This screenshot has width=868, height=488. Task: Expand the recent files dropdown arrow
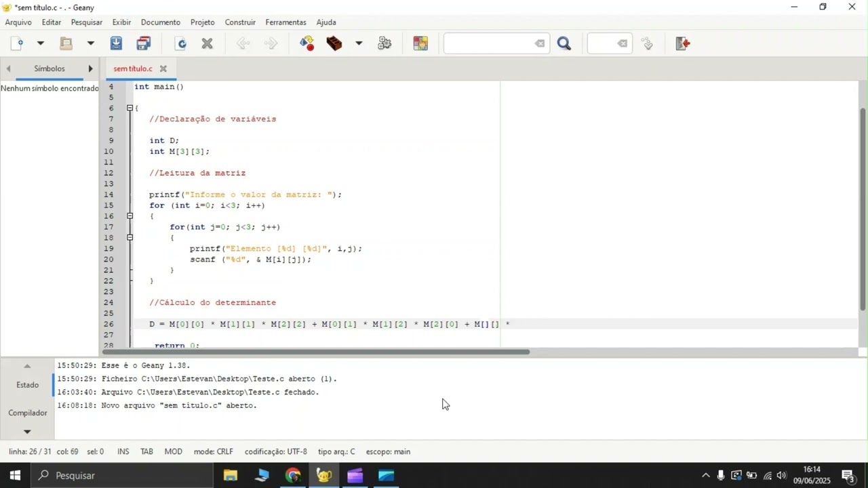coord(90,43)
